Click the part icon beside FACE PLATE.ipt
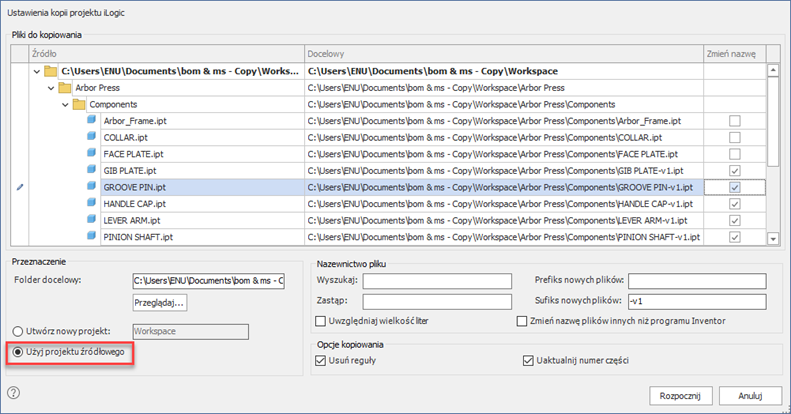This screenshot has width=791, height=414. pyautogui.click(x=91, y=154)
